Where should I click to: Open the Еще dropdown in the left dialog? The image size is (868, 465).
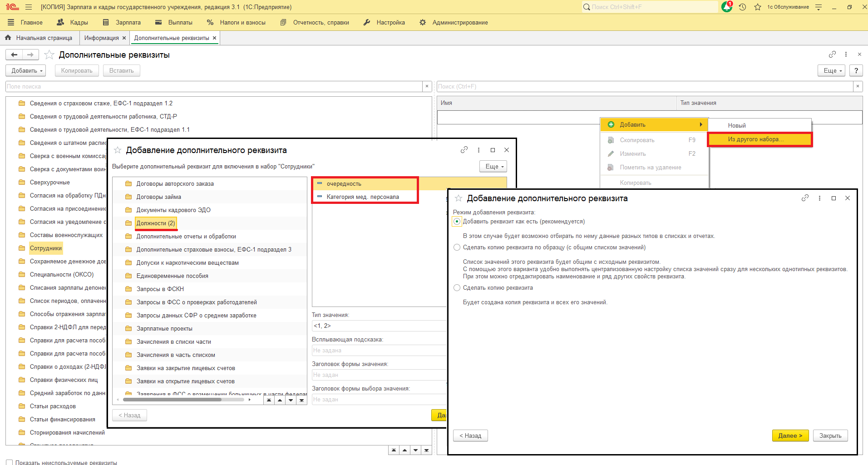(x=493, y=167)
